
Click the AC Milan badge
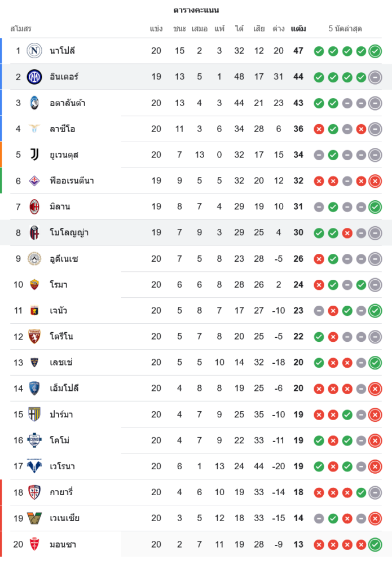point(34,206)
